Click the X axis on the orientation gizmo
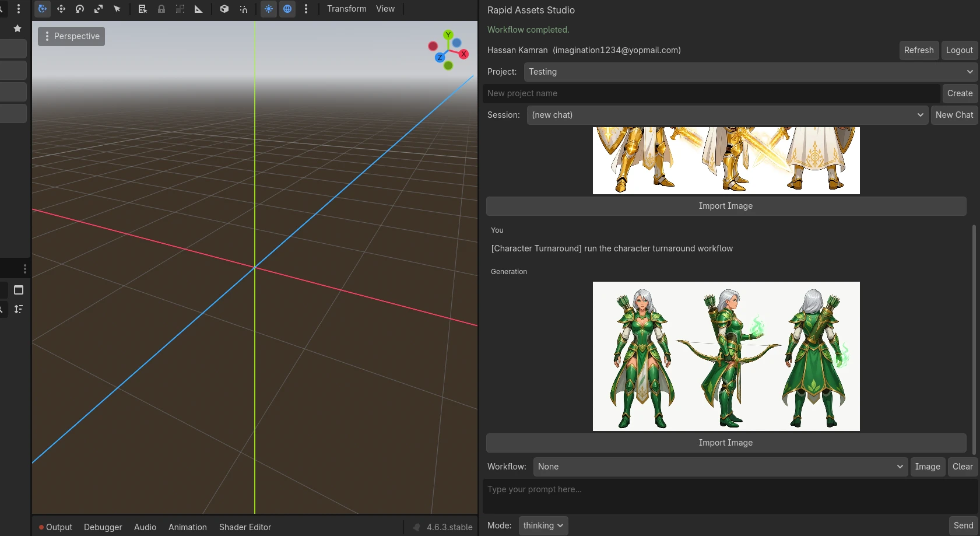 click(x=463, y=54)
